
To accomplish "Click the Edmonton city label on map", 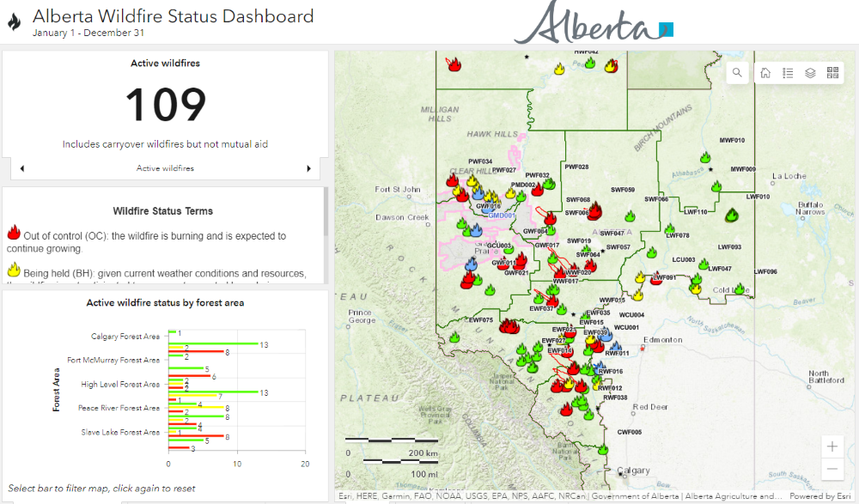I will click(662, 340).
